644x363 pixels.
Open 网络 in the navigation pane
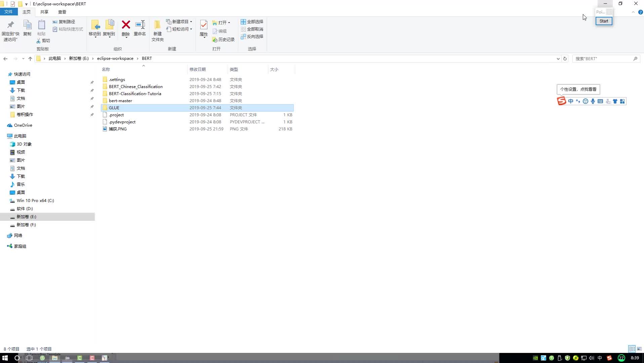(18, 236)
